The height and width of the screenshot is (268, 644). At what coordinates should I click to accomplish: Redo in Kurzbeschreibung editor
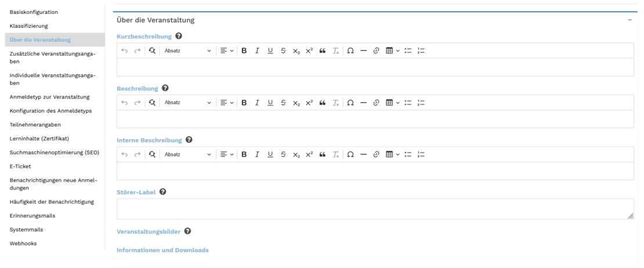138,51
